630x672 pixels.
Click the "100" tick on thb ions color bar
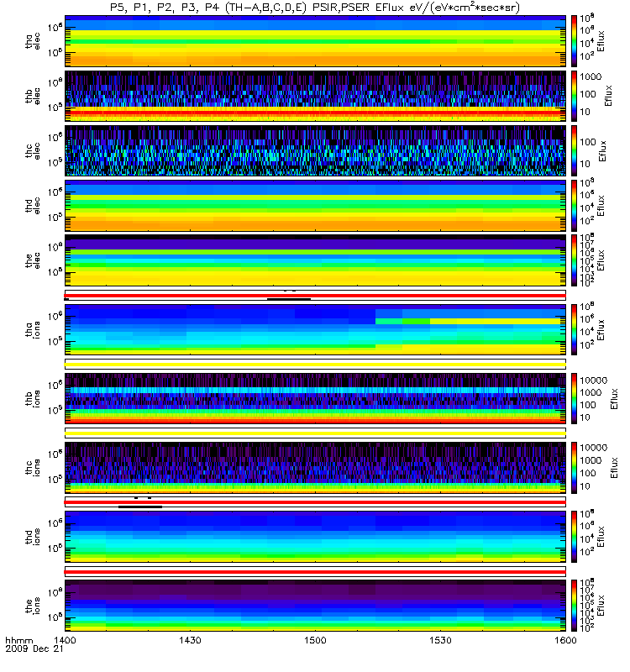tap(588, 405)
